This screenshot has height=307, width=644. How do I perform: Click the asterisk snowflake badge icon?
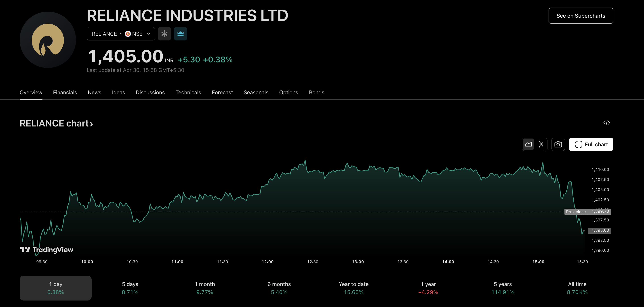pos(164,34)
